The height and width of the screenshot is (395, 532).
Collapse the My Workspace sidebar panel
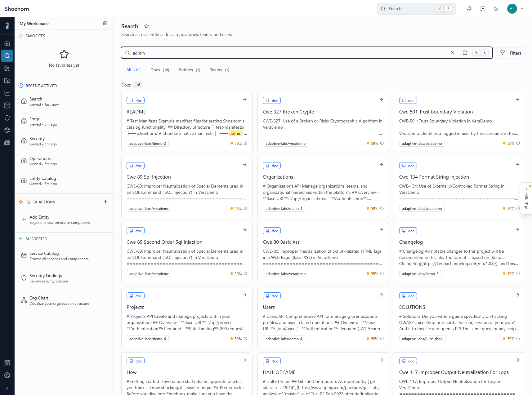pos(105,23)
